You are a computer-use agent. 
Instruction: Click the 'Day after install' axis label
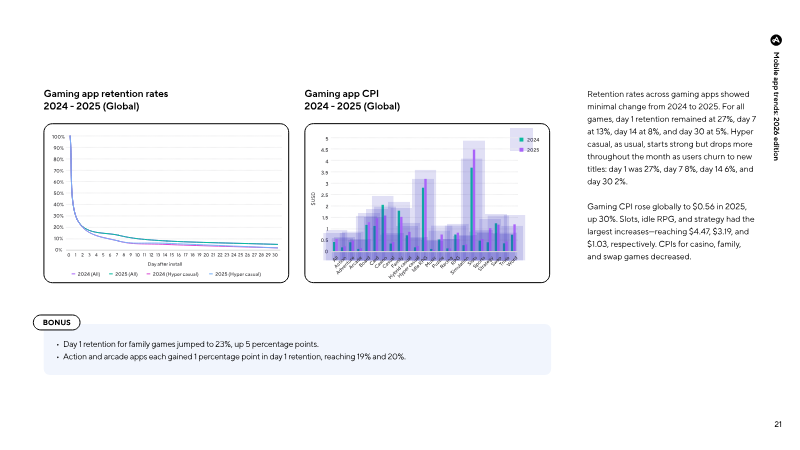pyautogui.click(x=165, y=263)
